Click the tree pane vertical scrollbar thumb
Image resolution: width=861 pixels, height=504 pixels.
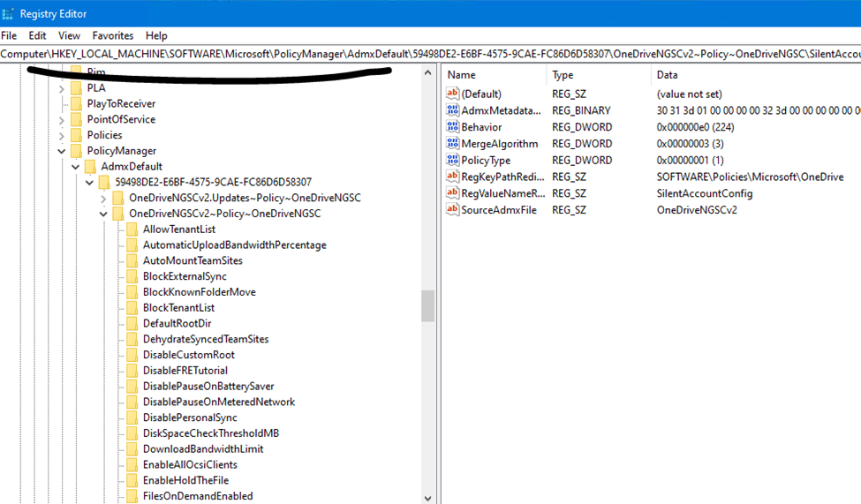(428, 306)
